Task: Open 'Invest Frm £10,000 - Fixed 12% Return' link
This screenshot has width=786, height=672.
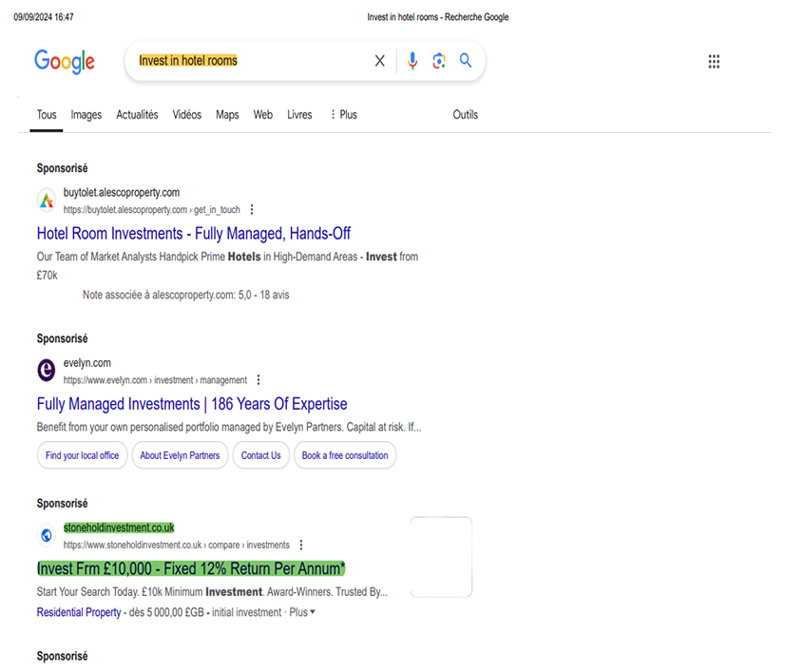Action: tap(191, 568)
